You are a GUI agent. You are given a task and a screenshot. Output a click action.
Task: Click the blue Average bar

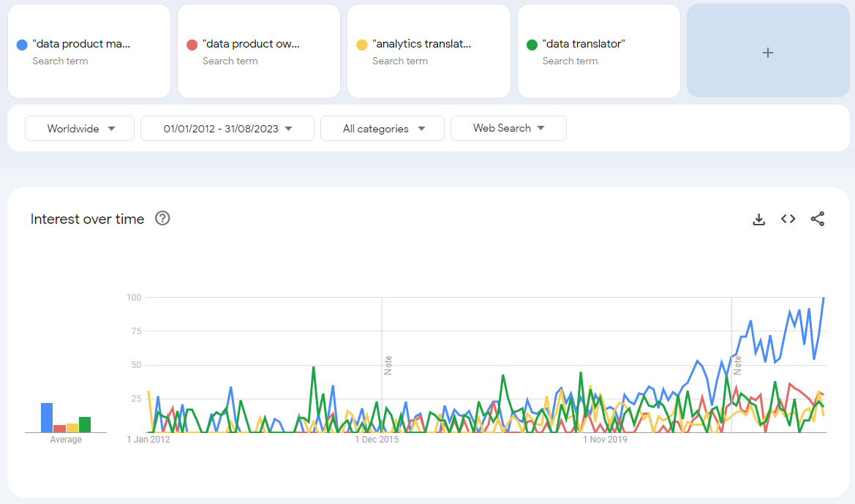47,418
